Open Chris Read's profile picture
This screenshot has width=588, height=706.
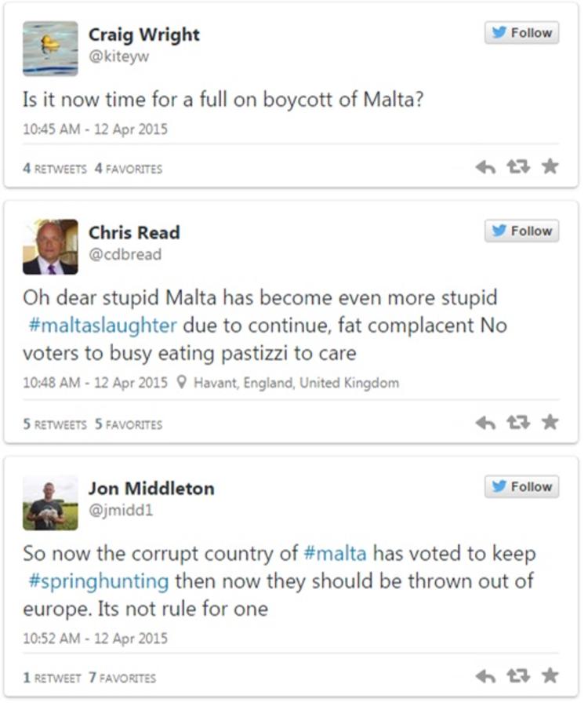point(50,247)
